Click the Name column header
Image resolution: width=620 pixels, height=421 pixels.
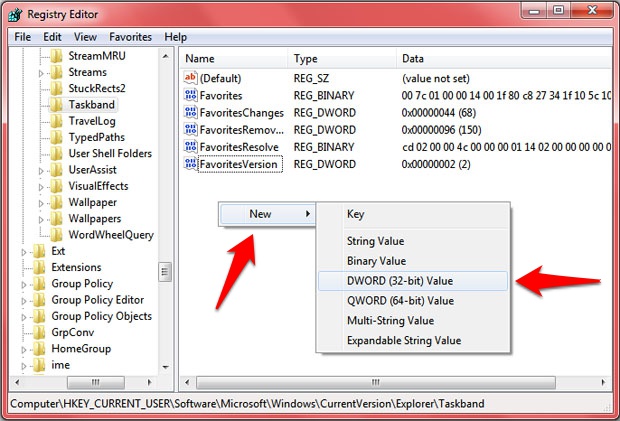pyautogui.click(x=233, y=59)
